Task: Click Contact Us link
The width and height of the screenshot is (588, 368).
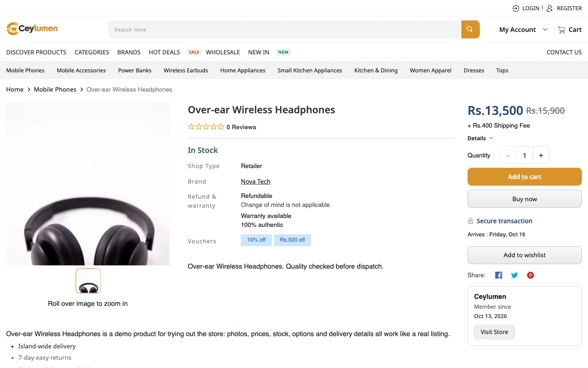Action: (x=564, y=52)
